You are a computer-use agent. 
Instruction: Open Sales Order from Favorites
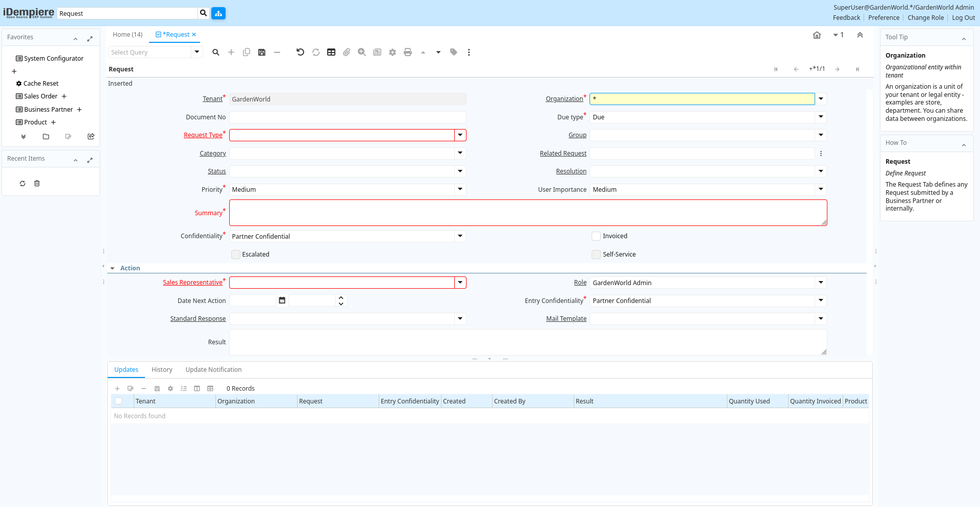click(41, 96)
